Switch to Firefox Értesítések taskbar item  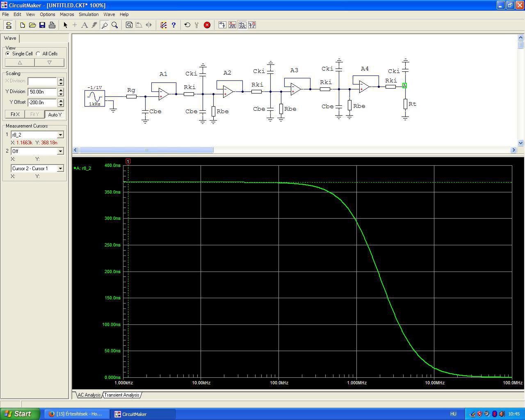[x=76, y=414]
